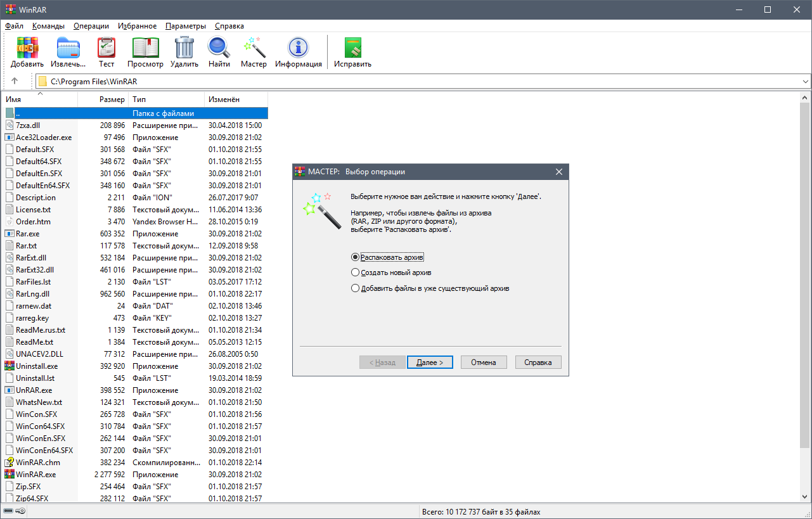Sort by the Имя column header
812x519 pixels.
[x=41, y=99]
